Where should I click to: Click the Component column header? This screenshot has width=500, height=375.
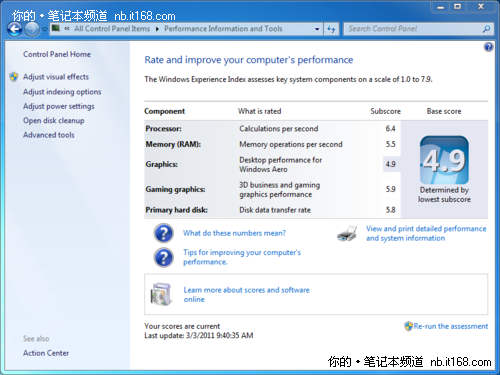pos(164,111)
